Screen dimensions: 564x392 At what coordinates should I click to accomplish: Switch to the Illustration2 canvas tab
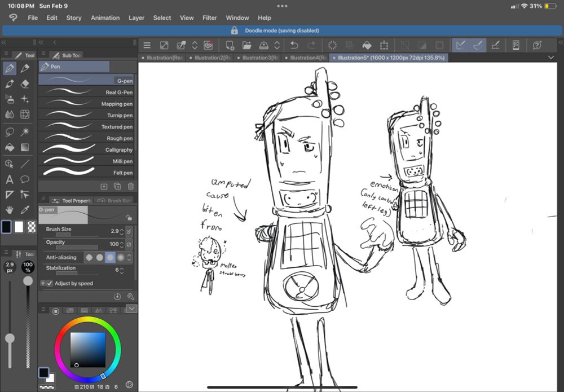[210, 58]
